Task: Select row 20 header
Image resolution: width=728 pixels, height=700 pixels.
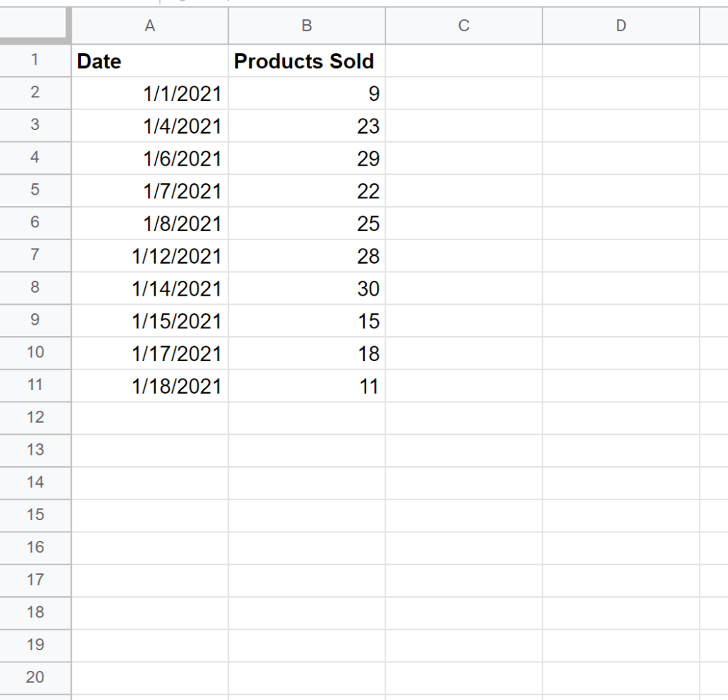Action: pos(36,678)
